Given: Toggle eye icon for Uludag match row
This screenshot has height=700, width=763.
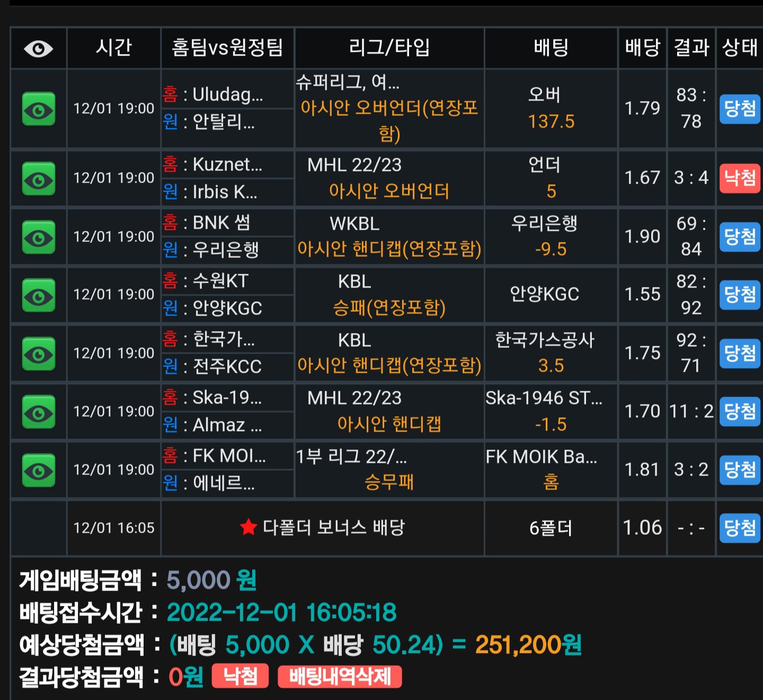Looking at the screenshot, I should tap(39, 109).
